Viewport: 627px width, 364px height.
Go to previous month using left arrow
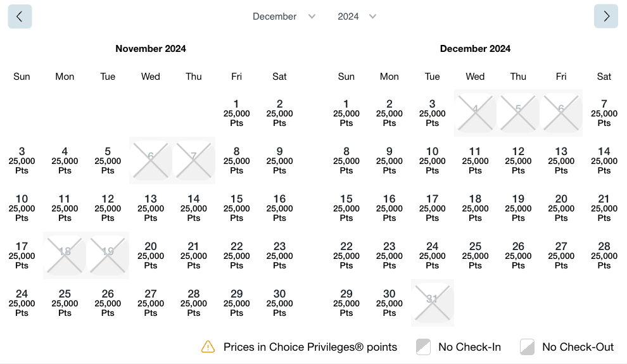[x=20, y=16]
